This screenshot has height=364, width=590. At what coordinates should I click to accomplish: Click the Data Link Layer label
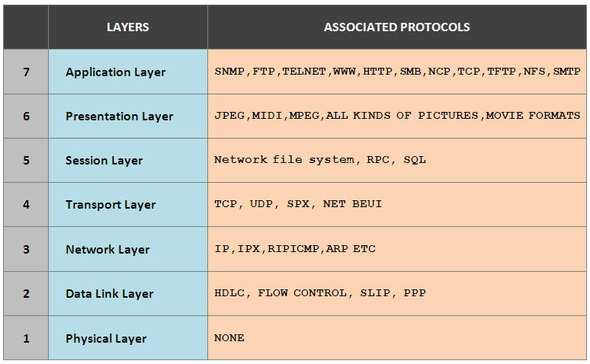pos(109,294)
